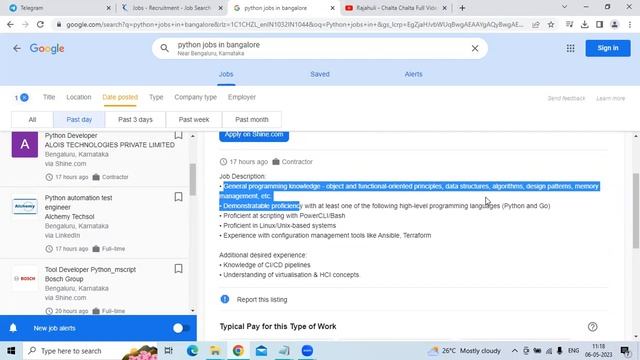Select the Past month filter
640x360 pixels.
pyautogui.click(x=252, y=120)
